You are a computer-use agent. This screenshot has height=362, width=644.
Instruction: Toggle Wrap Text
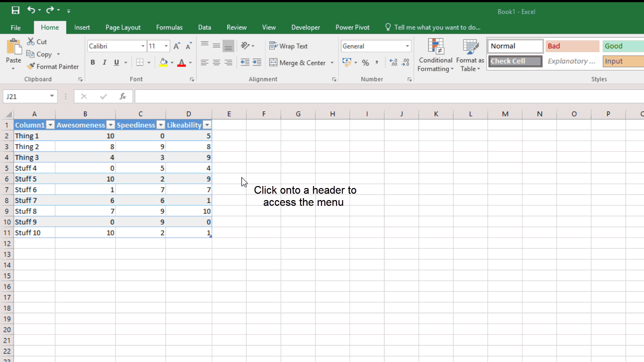coord(288,46)
